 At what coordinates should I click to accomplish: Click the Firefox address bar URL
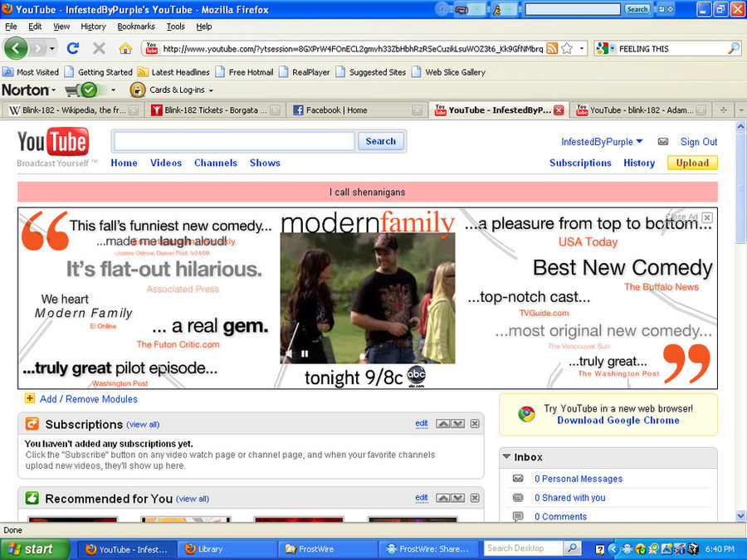(353, 49)
